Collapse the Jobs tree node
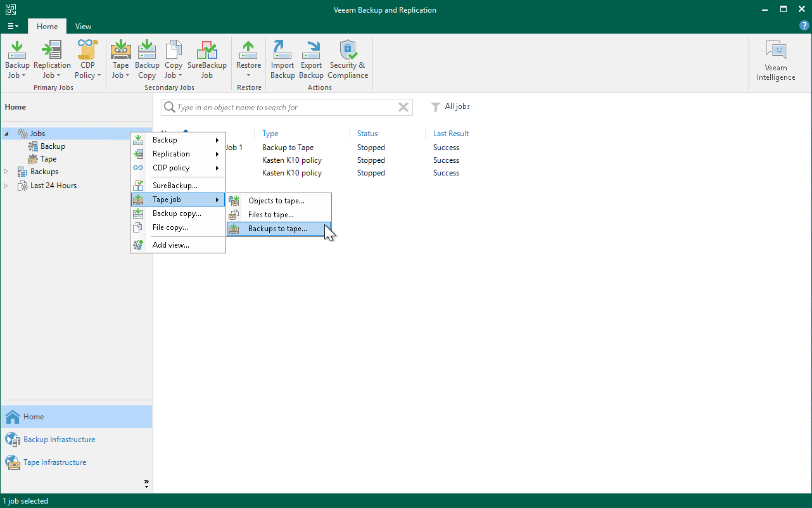The image size is (812, 508). tap(7, 134)
